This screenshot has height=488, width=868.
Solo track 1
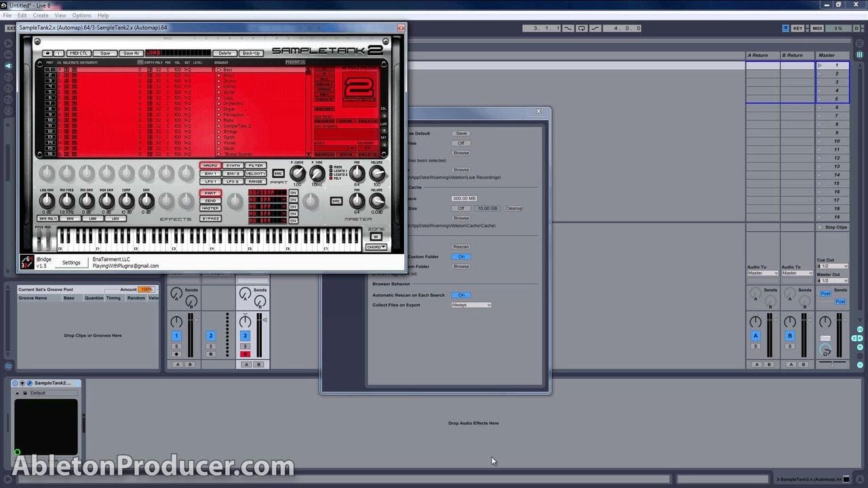point(176,346)
